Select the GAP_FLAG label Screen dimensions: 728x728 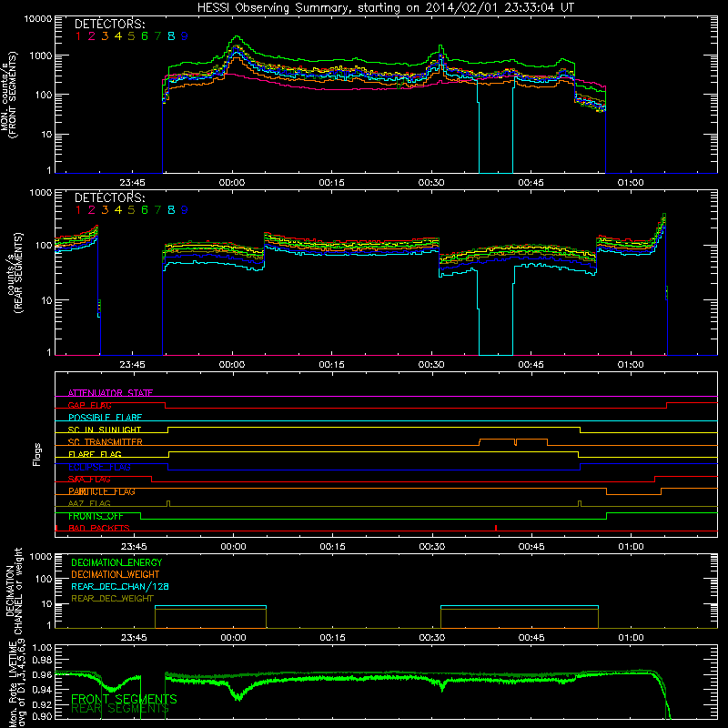89,405
